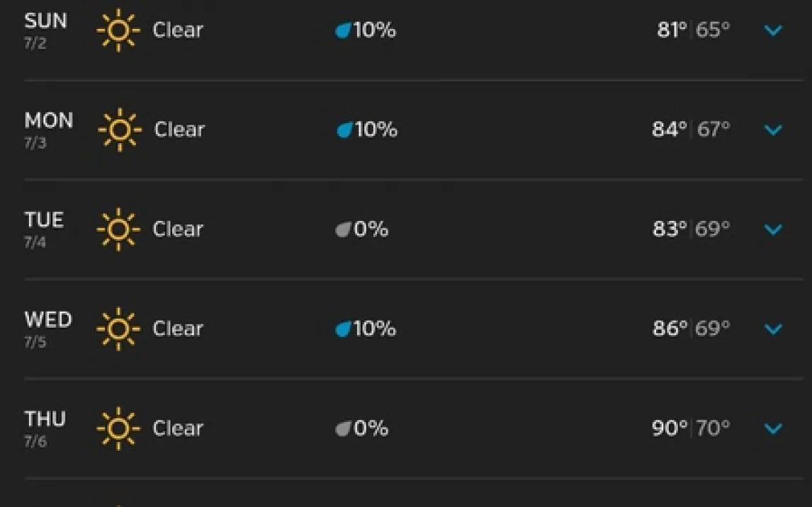Click the sun icon for Thursday
This screenshot has height=507, width=812.
118,428
